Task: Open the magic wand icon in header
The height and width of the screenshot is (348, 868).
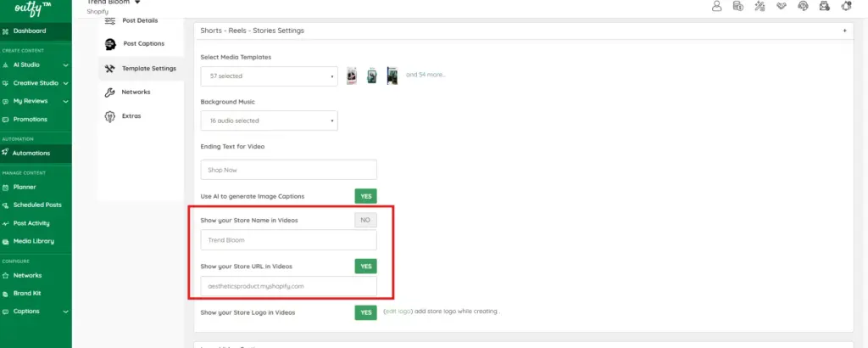Action: (x=759, y=6)
